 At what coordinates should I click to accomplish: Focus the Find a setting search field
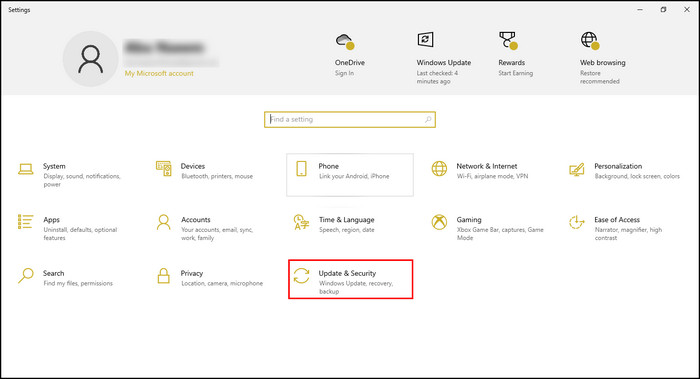[x=350, y=120]
